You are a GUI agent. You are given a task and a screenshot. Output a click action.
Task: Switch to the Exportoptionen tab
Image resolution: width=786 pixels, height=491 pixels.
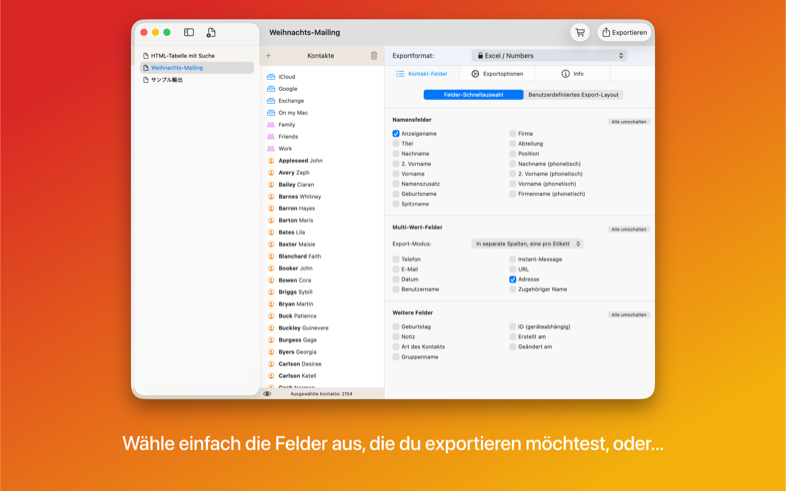(x=497, y=74)
